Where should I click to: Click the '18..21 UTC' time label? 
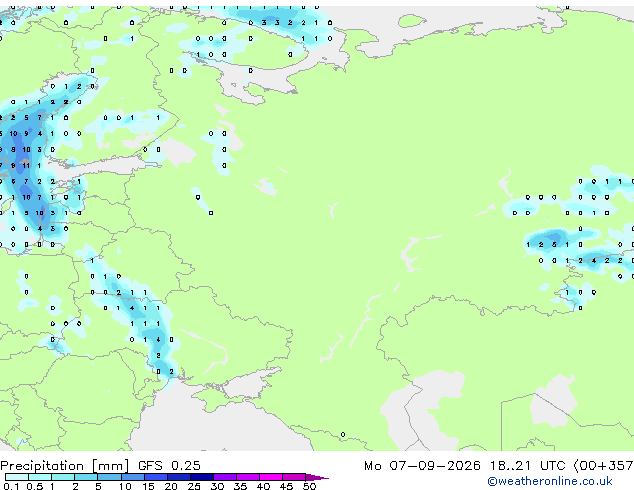tap(527, 466)
